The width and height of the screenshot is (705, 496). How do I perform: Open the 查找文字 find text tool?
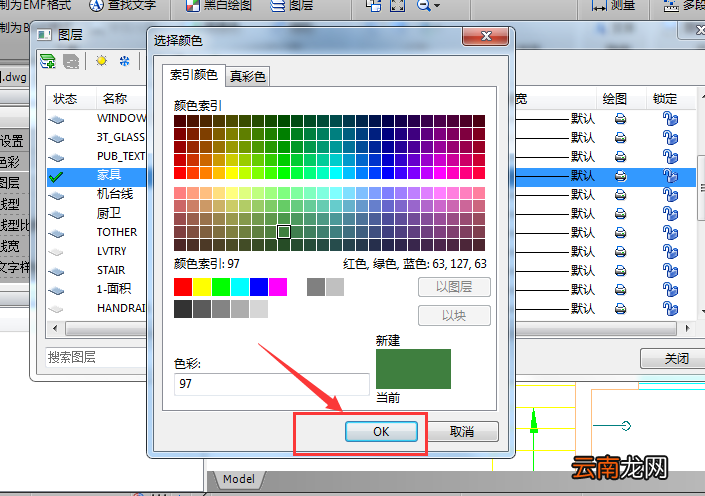pos(123,5)
